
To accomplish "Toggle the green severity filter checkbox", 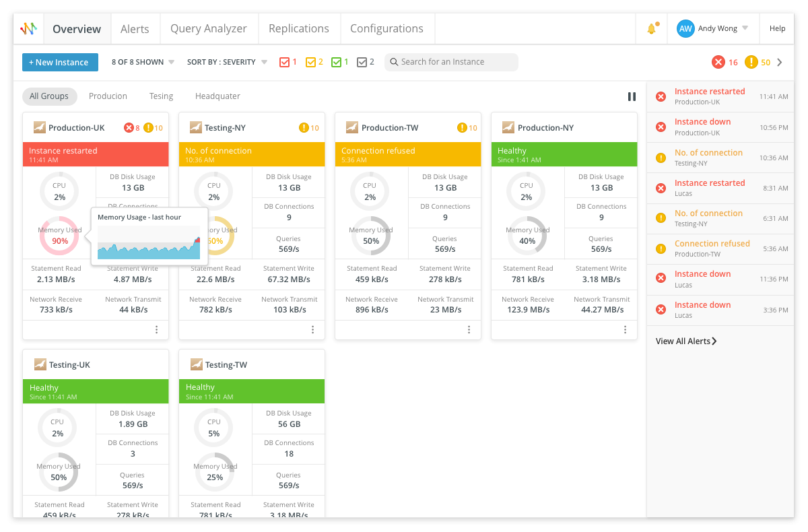I will tap(337, 62).
